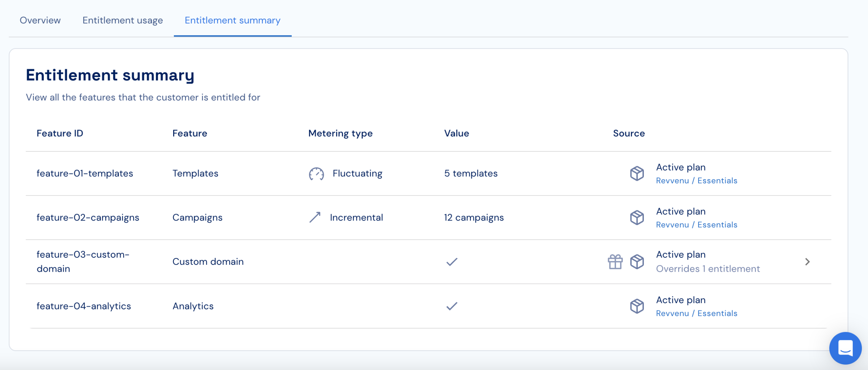Click the Fluctuating gauge icon

[x=316, y=174]
